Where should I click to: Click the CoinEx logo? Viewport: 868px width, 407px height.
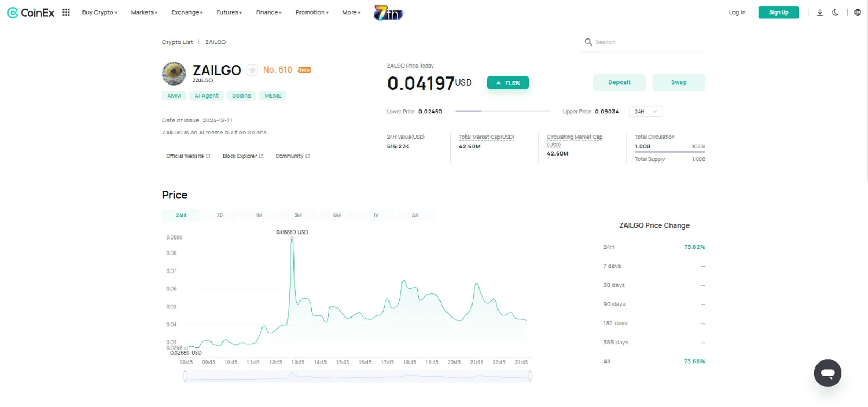(x=30, y=12)
